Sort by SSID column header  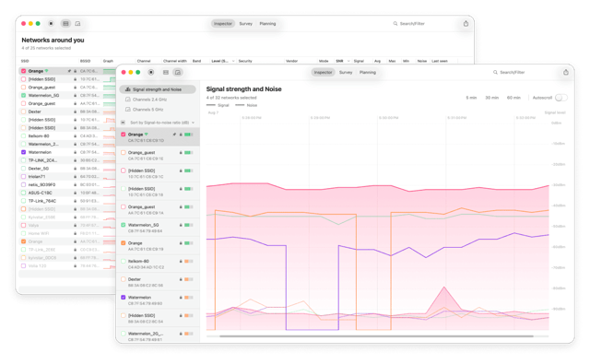point(25,61)
